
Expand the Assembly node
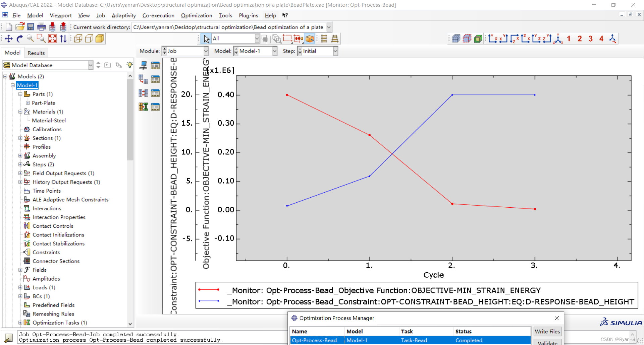20,155
